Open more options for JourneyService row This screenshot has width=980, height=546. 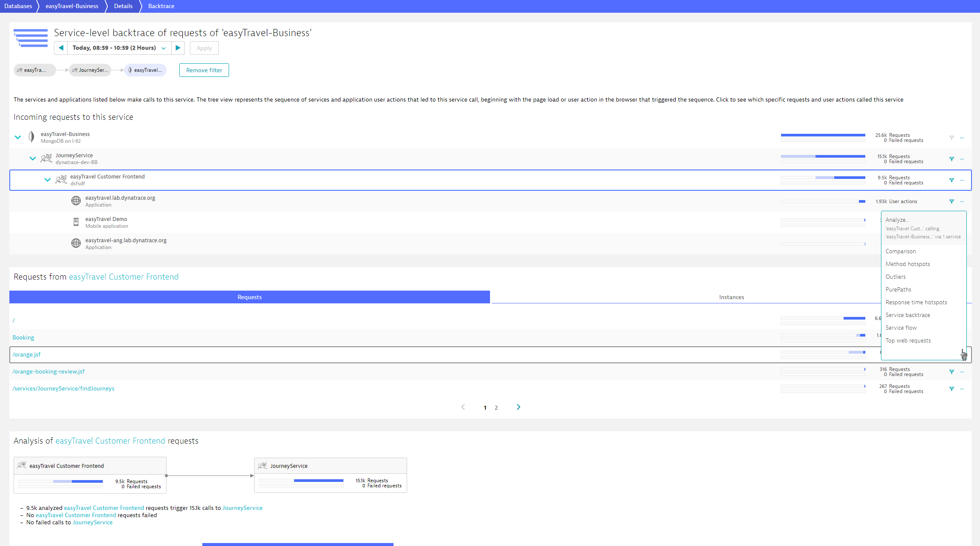[x=962, y=159]
